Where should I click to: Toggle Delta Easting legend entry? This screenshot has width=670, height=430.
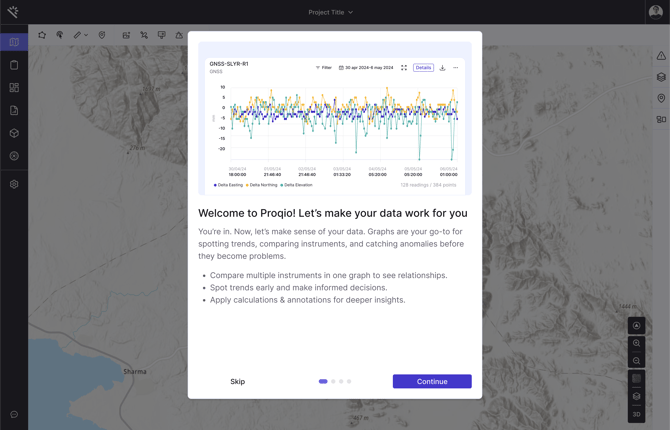click(x=228, y=185)
